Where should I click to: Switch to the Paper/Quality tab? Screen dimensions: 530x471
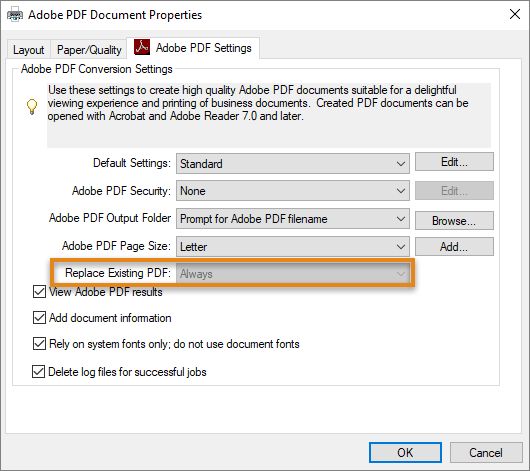89,50
